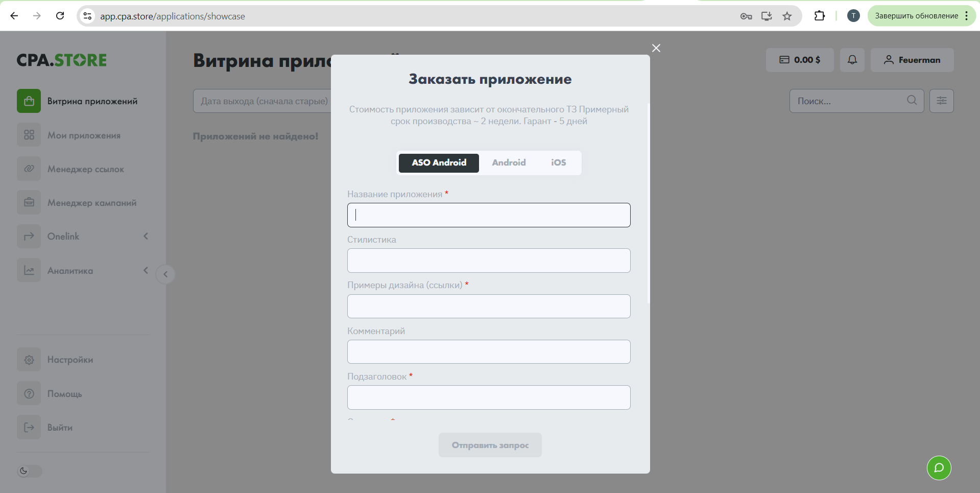Screen dimensions: 980x493
Task: Open the Feuerman profile menu
Action: 912,60
